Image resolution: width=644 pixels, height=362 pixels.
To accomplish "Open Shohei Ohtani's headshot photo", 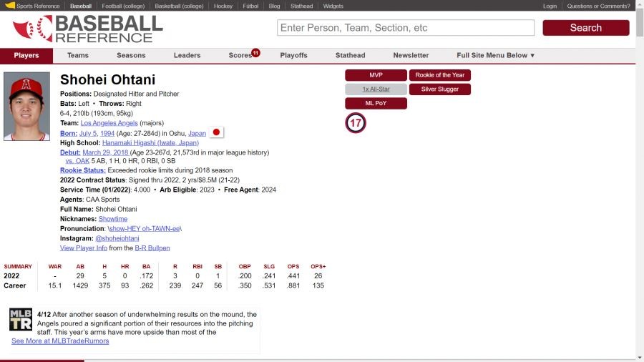I will pos(26,106).
